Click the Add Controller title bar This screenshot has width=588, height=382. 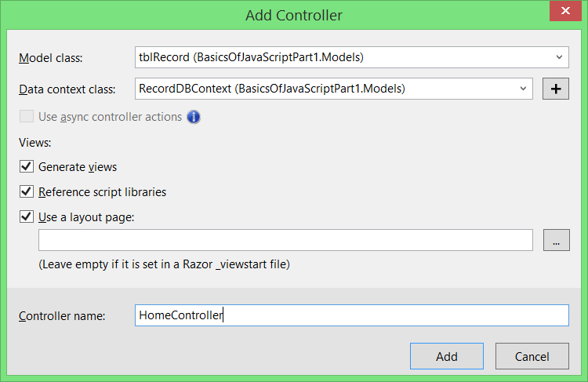tap(293, 15)
